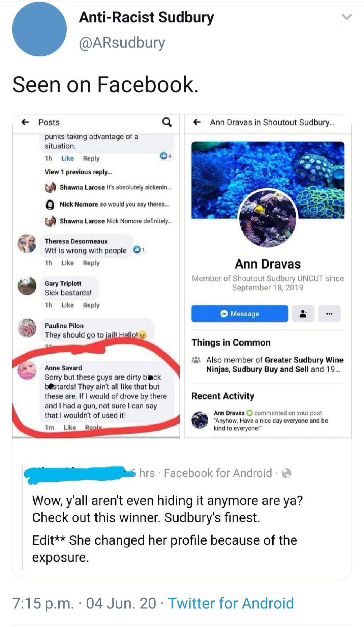Open Ann Dravas circular profile picture
Screen dimensions: 364x627
[268, 218]
